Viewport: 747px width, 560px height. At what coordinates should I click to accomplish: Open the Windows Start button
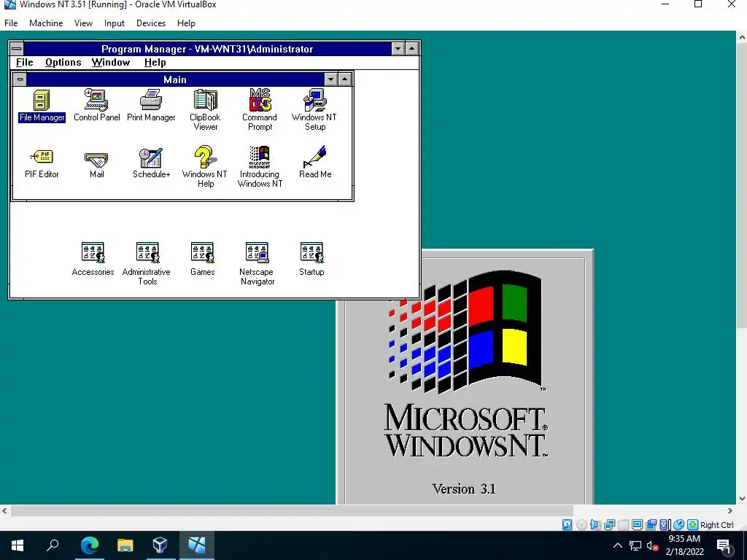click(x=18, y=545)
